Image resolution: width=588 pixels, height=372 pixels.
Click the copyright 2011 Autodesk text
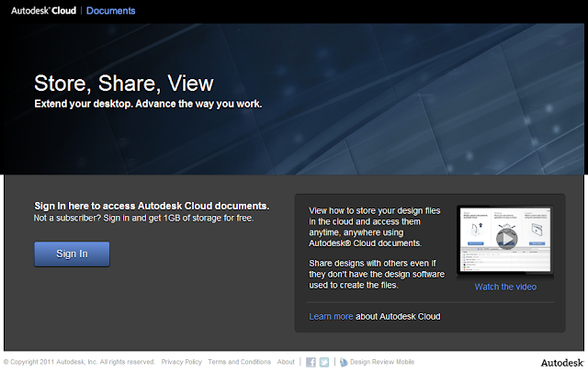tap(79, 362)
